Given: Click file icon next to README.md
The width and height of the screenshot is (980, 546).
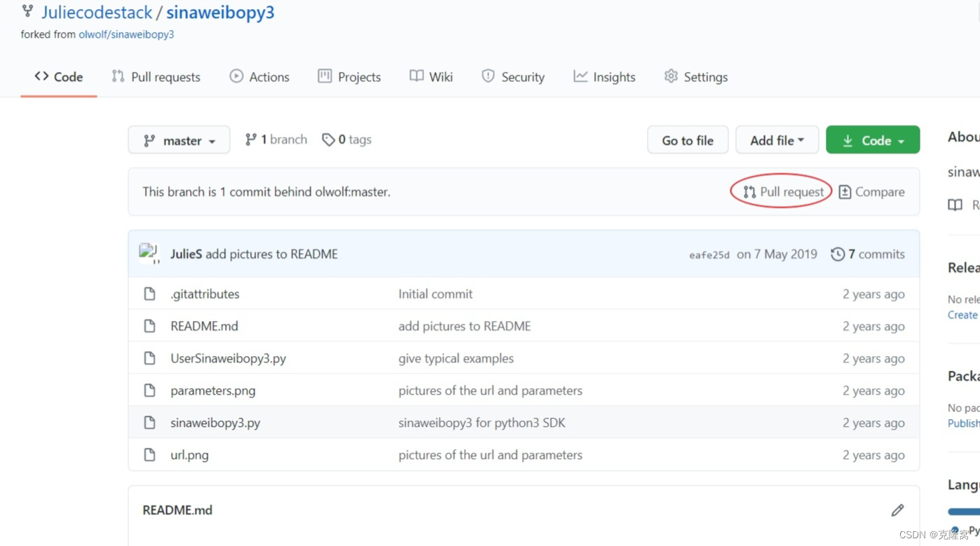Looking at the screenshot, I should (x=149, y=327).
